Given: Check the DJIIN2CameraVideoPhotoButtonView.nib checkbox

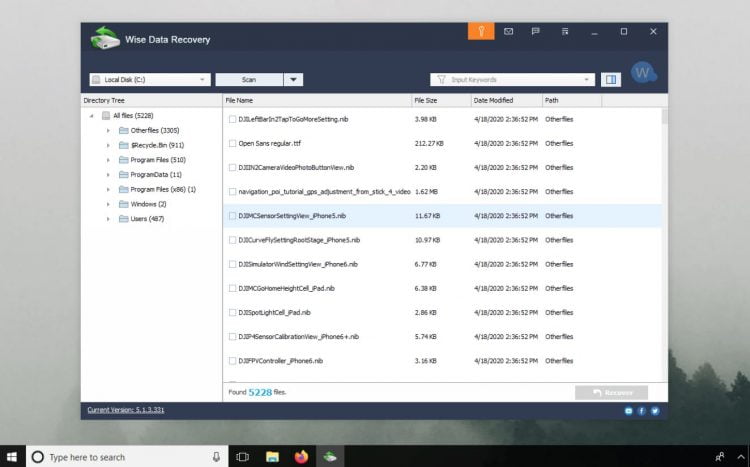Looking at the screenshot, I should (x=232, y=167).
